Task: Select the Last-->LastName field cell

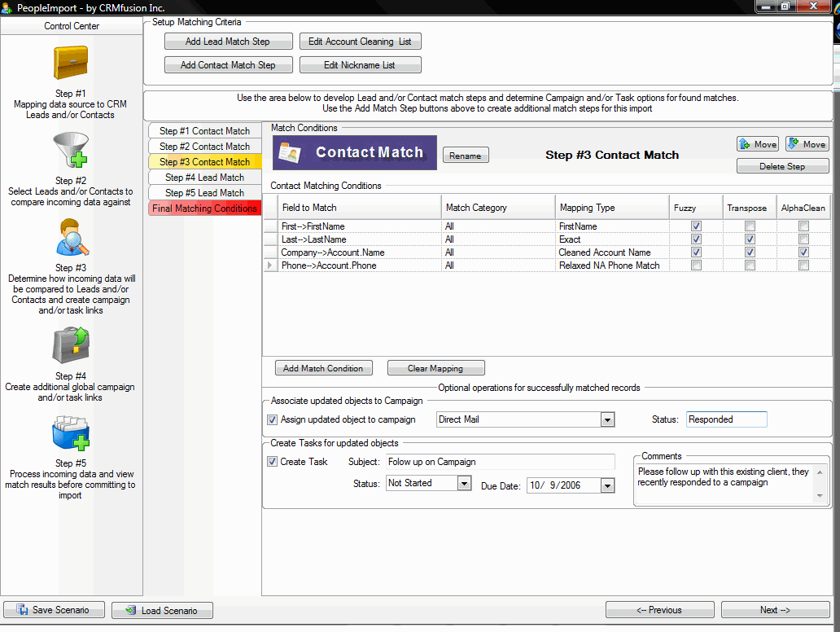Action: (360, 239)
